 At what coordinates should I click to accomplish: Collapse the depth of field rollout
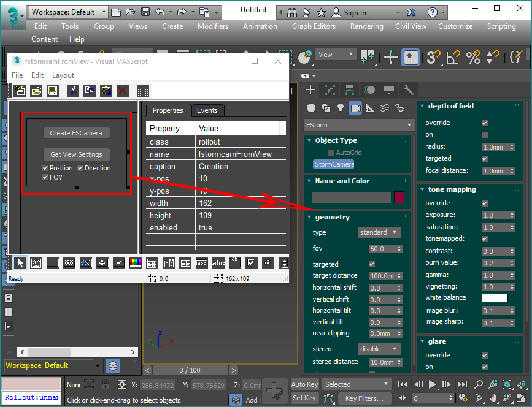pos(422,106)
